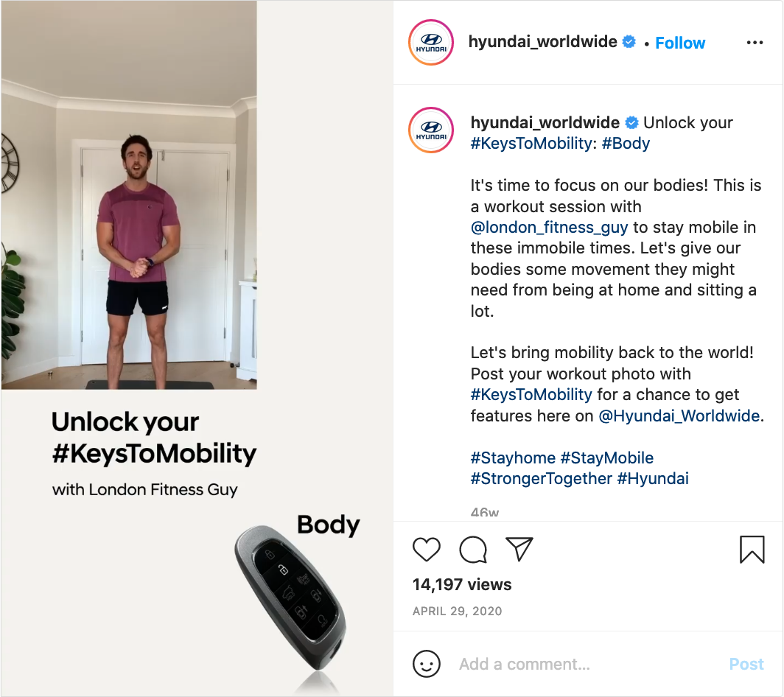Viewport: 784px width, 697px height.
Task: Open the @london_fitness_guy profile link
Action: point(549,228)
